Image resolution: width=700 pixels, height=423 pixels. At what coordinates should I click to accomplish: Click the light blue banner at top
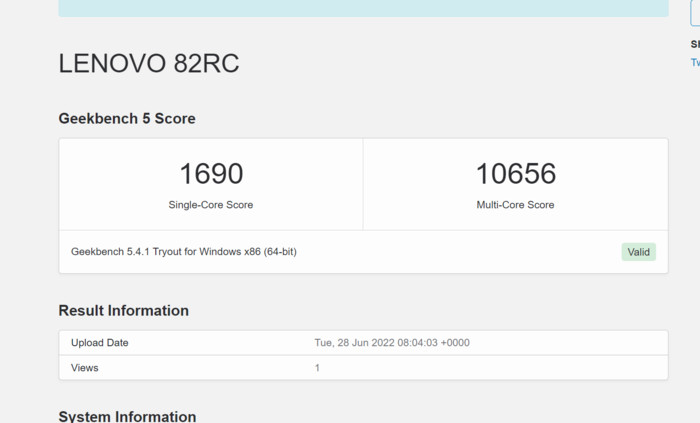pyautogui.click(x=363, y=8)
